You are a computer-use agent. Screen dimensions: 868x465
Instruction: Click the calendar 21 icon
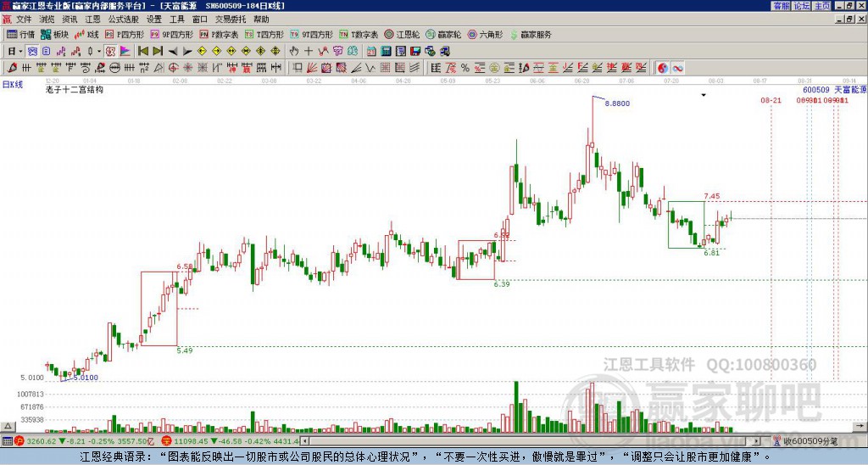click(x=371, y=52)
